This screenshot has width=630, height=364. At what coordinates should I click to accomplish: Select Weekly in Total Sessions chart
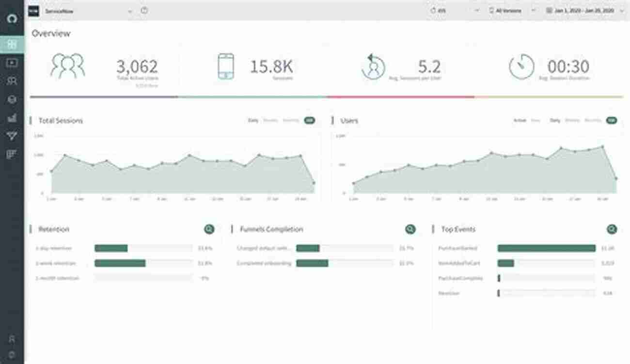coord(270,120)
